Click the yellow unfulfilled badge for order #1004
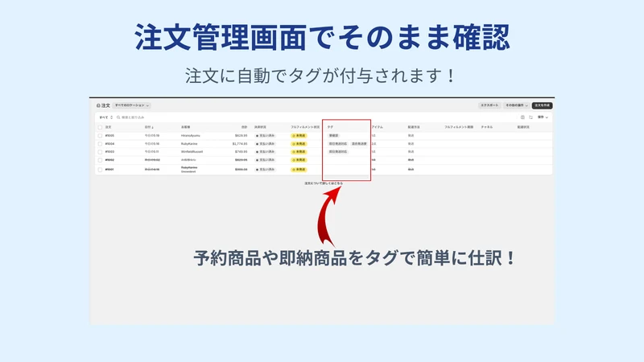This screenshot has width=644, height=362. point(299,144)
